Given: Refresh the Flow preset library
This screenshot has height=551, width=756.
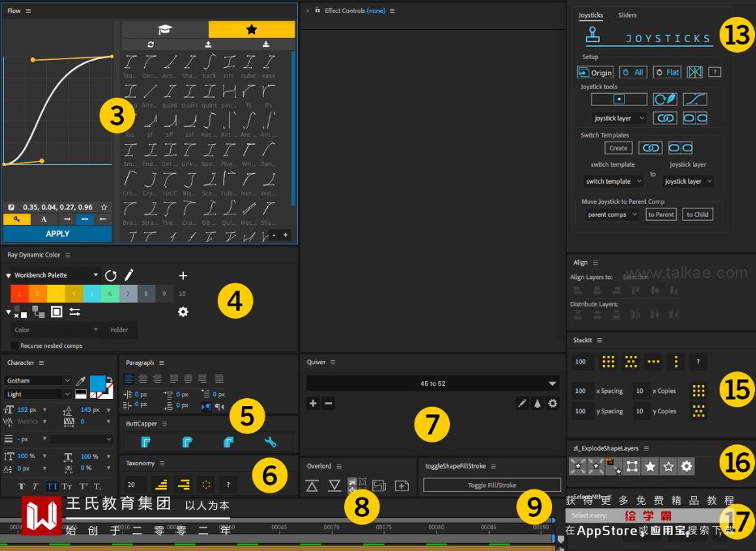Looking at the screenshot, I should 151,45.
